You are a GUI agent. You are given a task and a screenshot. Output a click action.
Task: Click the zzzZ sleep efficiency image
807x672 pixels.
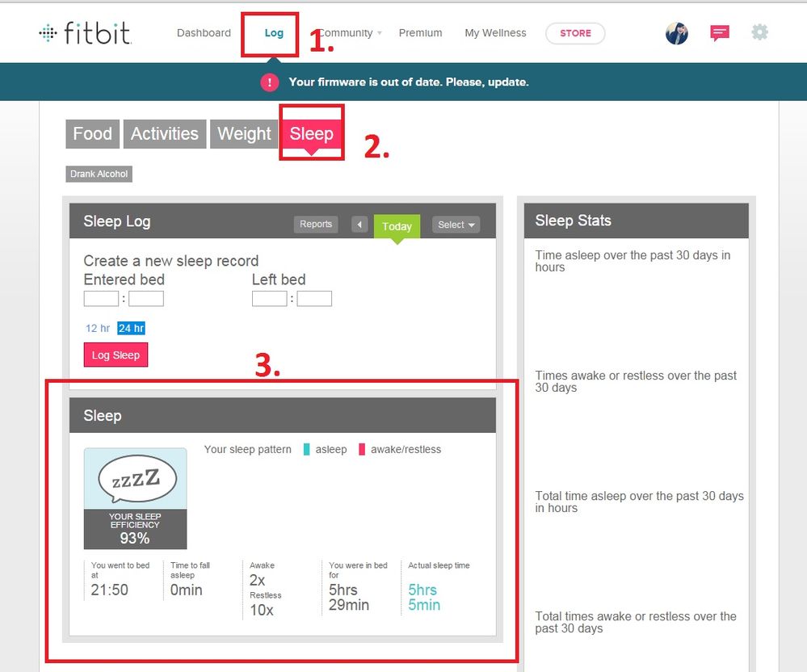tap(136, 478)
